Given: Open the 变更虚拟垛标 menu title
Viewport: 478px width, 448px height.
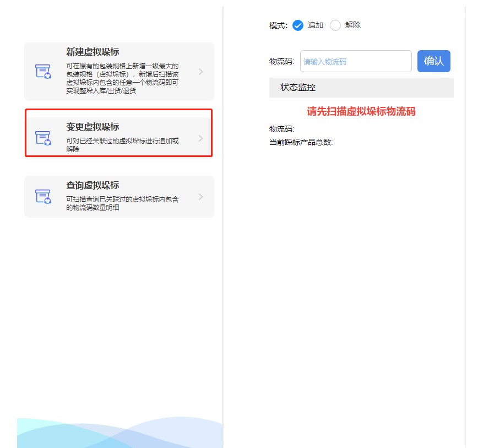Looking at the screenshot, I should click(93, 127).
